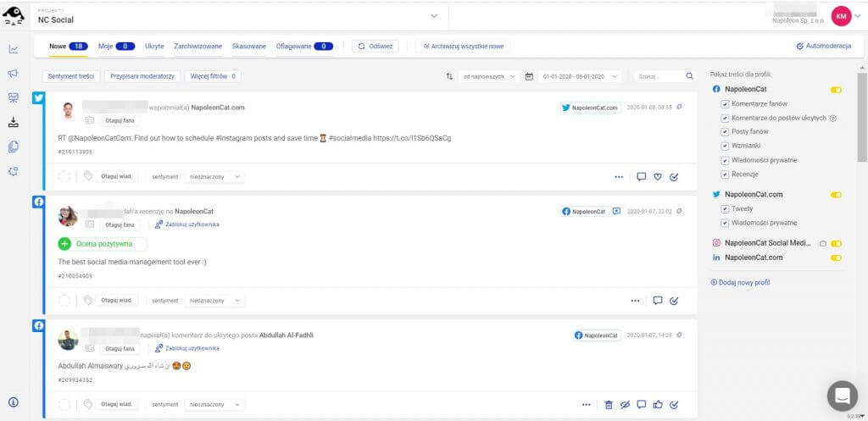Click the Szukaj search field

[x=659, y=76]
